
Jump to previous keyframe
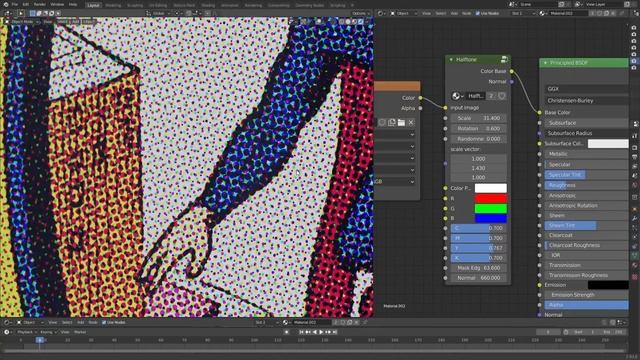coord(308,332)
